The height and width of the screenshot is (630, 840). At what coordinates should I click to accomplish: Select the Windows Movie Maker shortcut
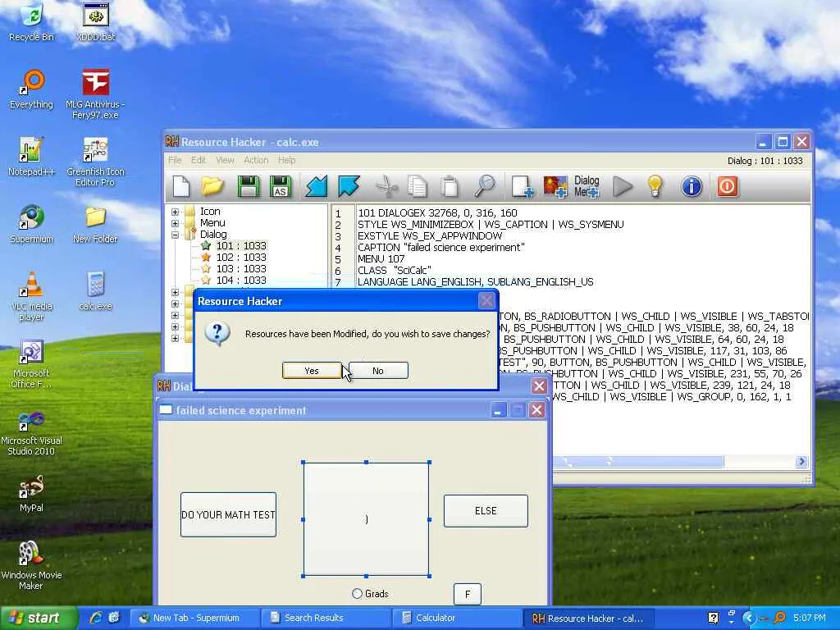31,566
